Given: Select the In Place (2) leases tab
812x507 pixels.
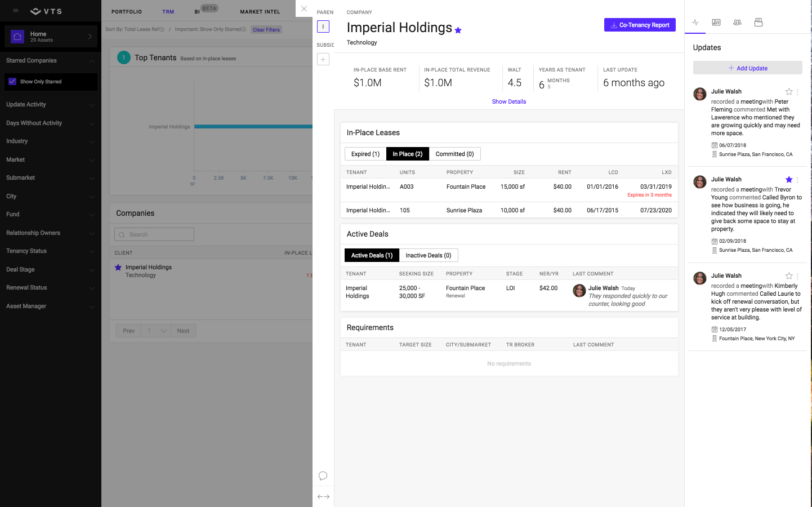Looking at the screenshot, I should 408,154.
